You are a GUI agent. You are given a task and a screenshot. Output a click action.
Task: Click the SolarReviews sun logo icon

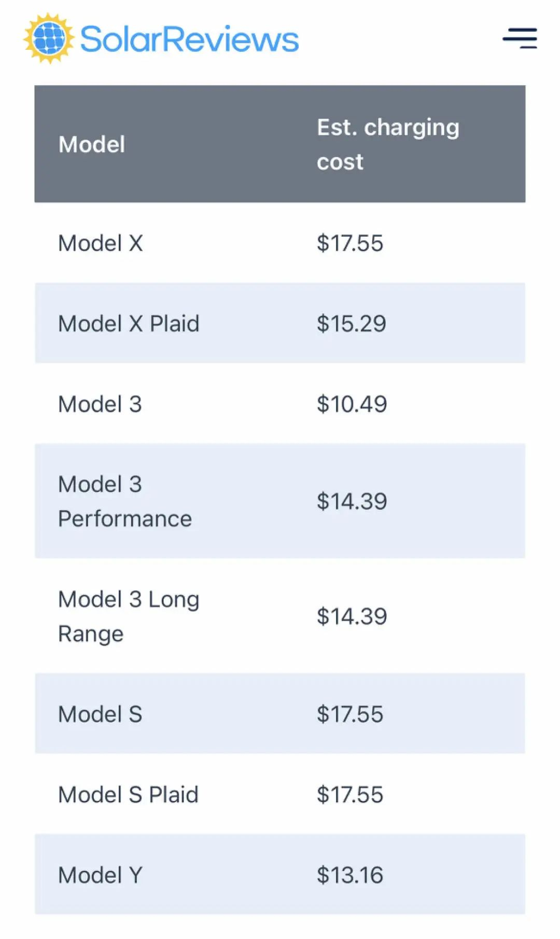49,38
